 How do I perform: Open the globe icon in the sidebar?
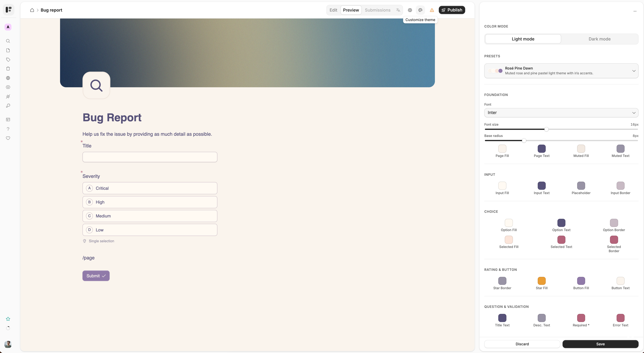click(x=8, y=78)
